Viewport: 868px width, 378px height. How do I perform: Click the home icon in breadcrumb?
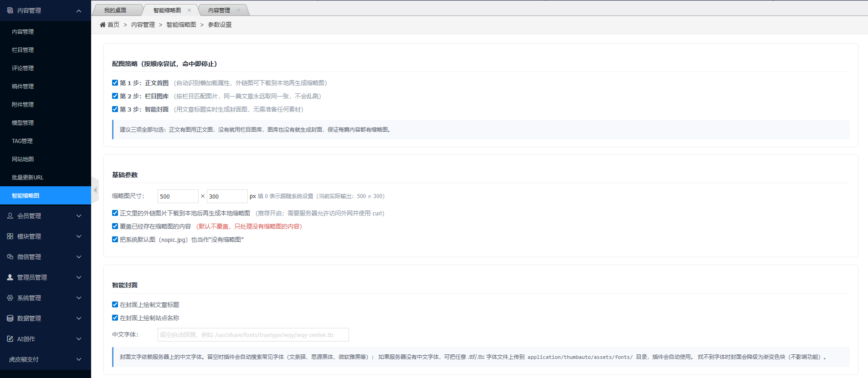click(103, 25)
